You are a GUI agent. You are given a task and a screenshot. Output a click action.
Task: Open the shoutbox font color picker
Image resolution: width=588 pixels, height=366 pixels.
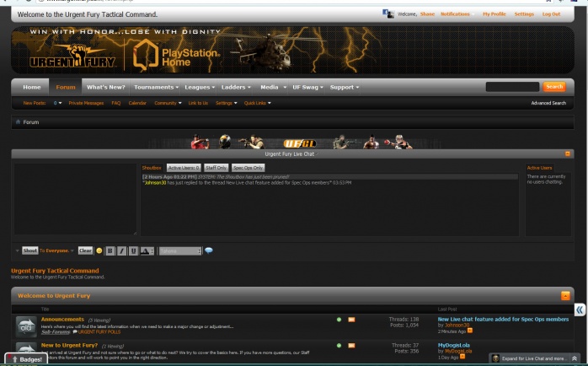[146, 250]
